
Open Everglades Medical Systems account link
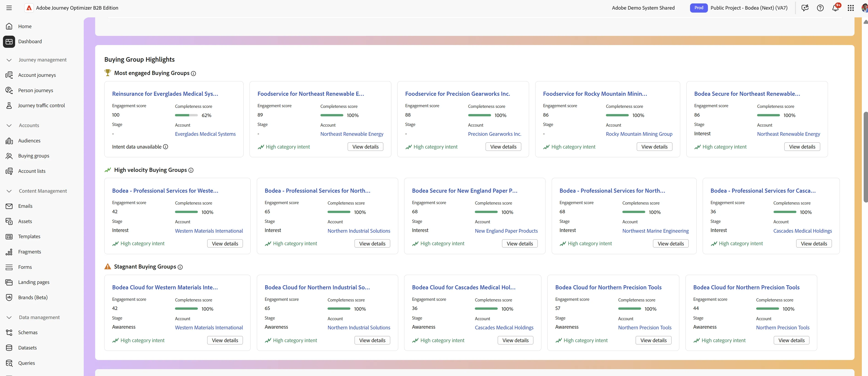tap(205, 134)
